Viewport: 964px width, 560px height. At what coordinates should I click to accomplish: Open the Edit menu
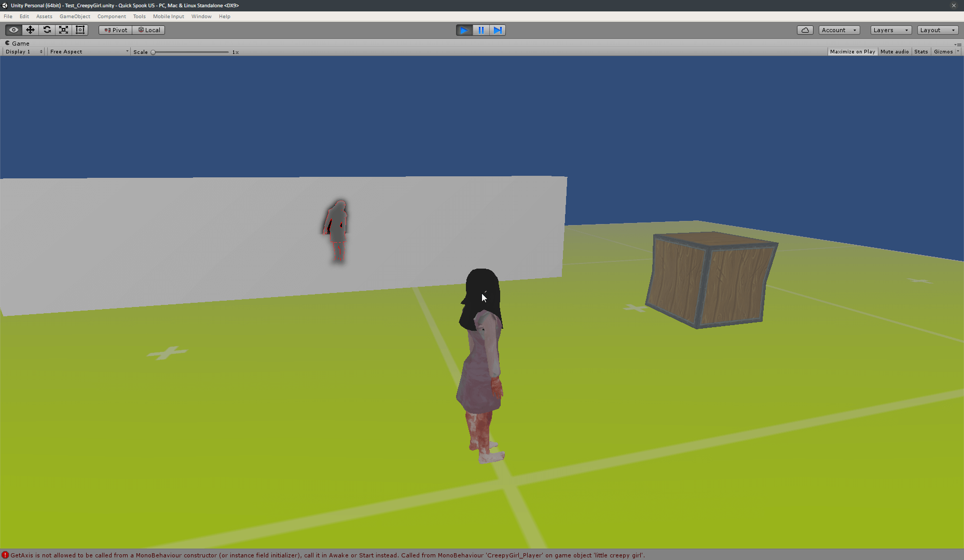24,17
